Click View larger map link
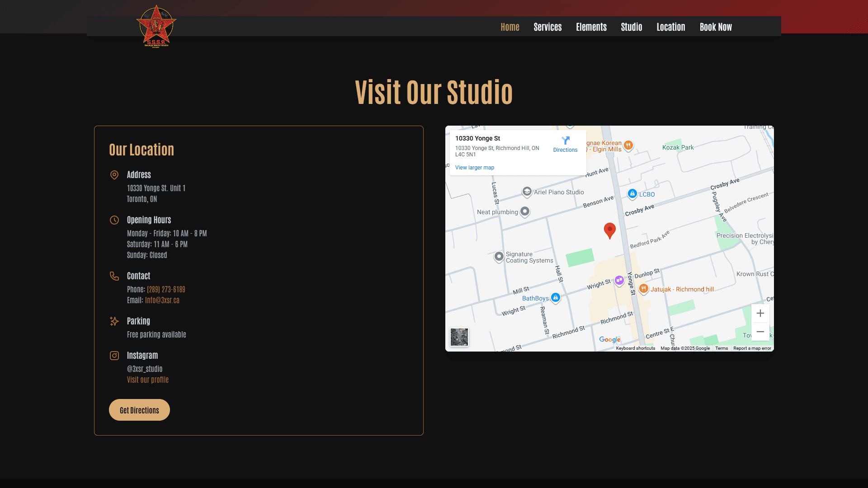868x488 pixels. click(474, 168)
